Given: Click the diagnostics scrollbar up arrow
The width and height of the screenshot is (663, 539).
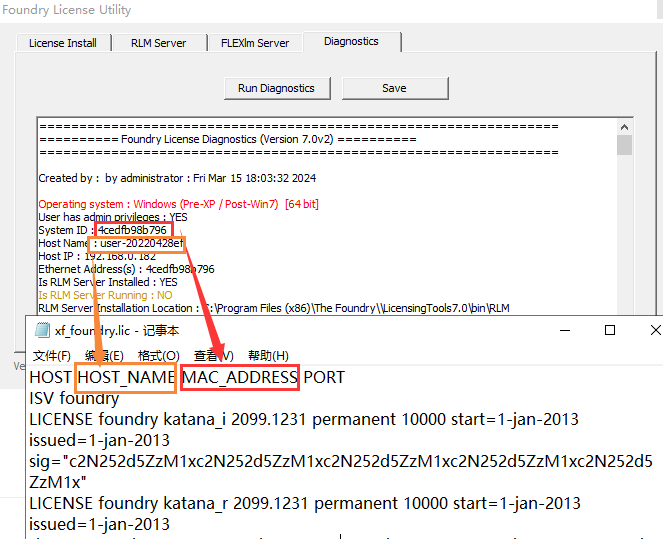Looking at the screenshot, I should pos(625,127).
